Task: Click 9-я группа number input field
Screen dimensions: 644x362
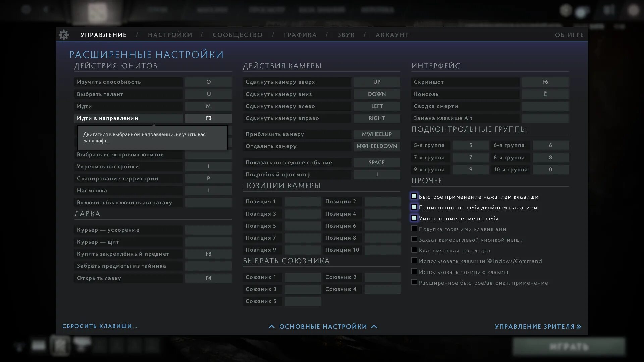Action: tap(471, 169)
